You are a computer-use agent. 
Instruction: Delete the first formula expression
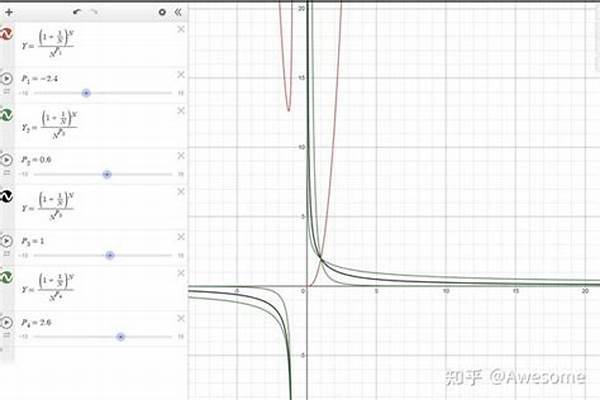[181, 29]
